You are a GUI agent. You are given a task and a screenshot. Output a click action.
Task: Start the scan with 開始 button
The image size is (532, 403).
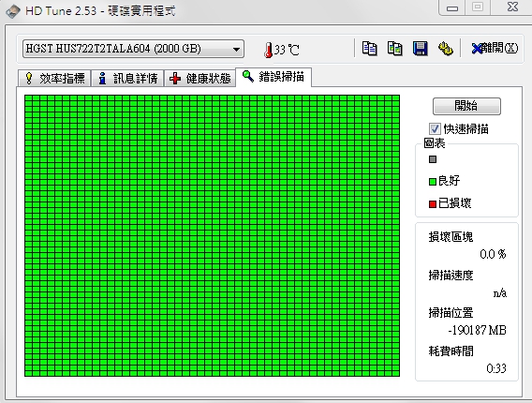coord(466,106)
